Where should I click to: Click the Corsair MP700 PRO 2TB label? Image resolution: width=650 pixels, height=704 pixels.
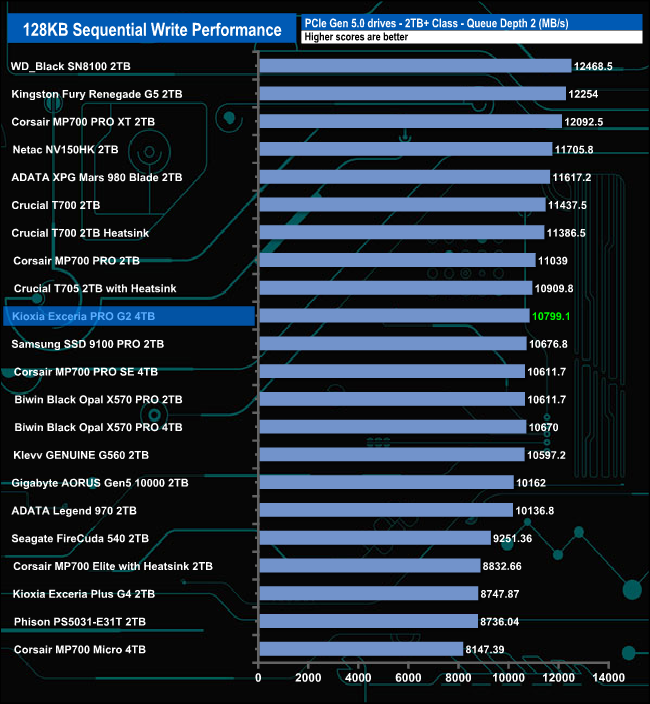pos(76,261)
